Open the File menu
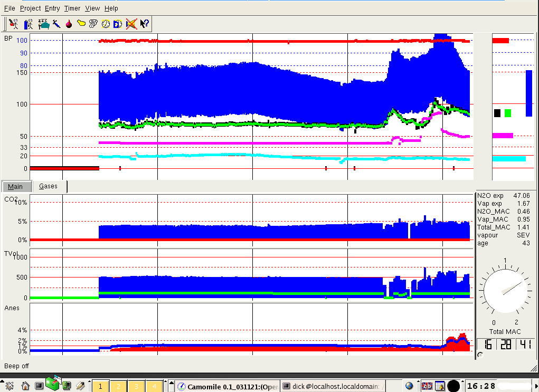 tap(10, 8)
